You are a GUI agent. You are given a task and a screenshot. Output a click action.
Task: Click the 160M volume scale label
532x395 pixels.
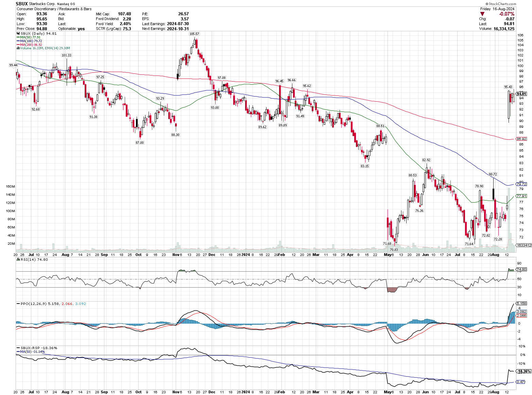[x=11, y=186]
